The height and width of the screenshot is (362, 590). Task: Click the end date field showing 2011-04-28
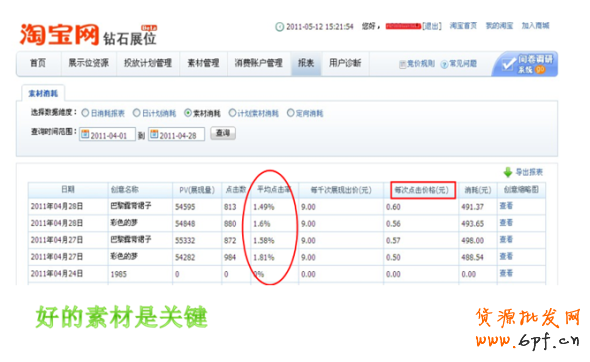coord(176,134)
